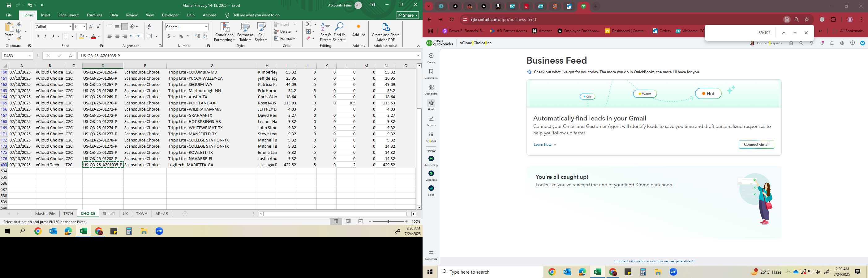Viewport: 868px width, 278px height.
Task: Open Reports in the QuickBooks sidebar
Action: tap(431, 121)
